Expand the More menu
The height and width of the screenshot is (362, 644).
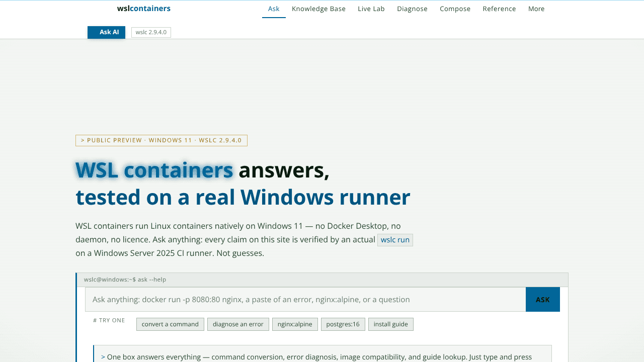click(536, 9)
